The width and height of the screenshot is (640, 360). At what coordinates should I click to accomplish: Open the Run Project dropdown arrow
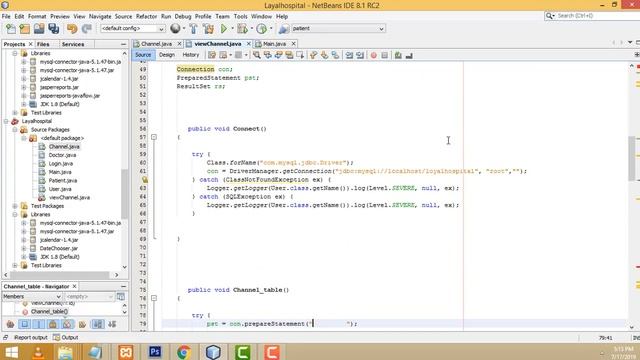coord(232,29)
